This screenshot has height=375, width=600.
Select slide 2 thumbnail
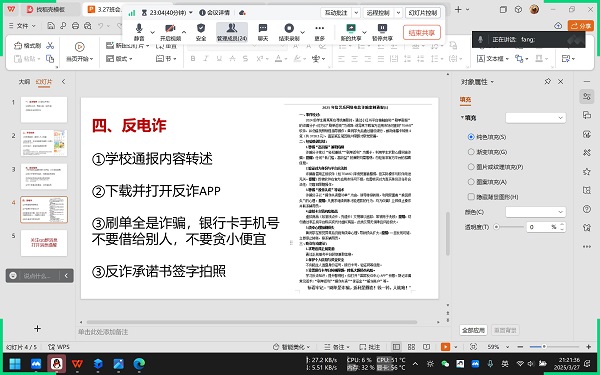click(44, 143)
